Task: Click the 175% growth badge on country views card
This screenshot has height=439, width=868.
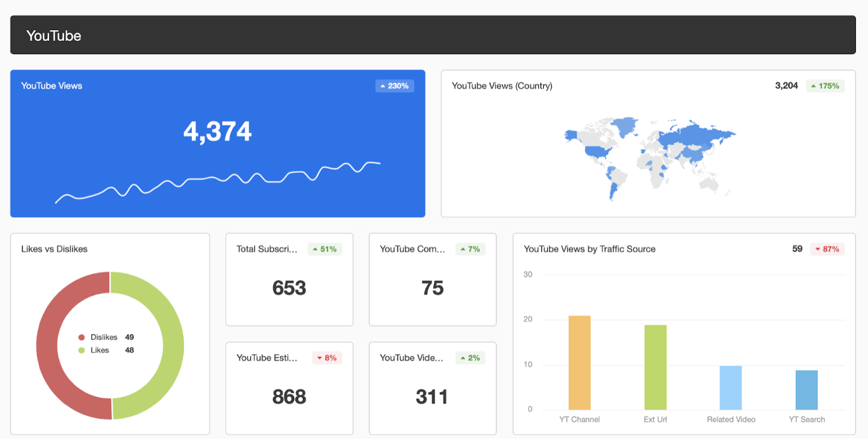Action: 825,85
